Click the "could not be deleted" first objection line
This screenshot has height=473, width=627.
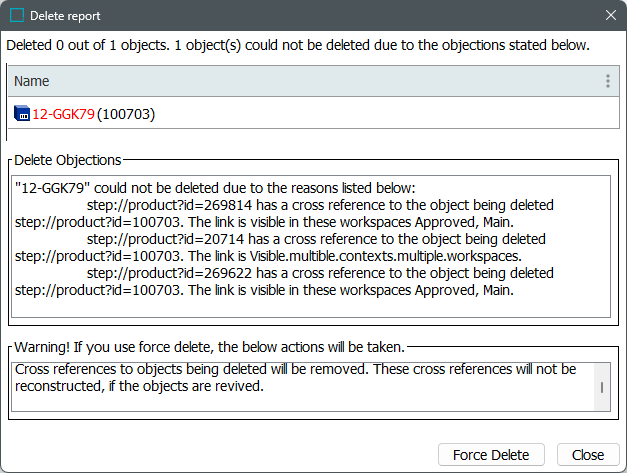point(236,188)
